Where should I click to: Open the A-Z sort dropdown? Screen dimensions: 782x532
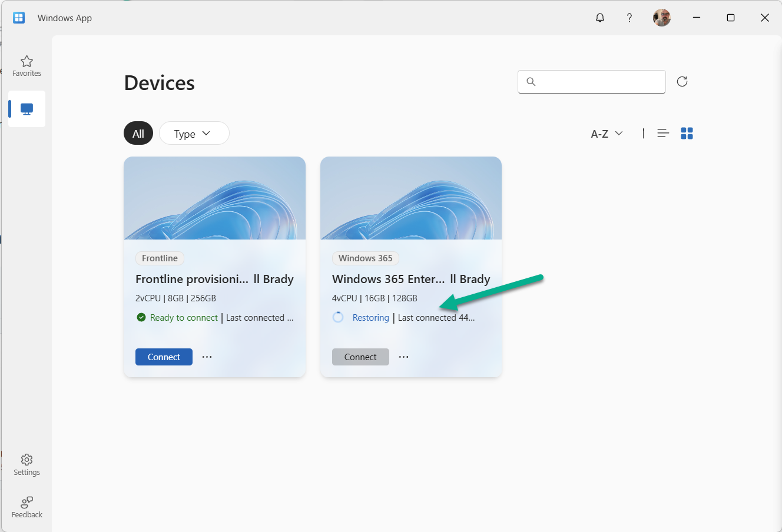(607, 134)
